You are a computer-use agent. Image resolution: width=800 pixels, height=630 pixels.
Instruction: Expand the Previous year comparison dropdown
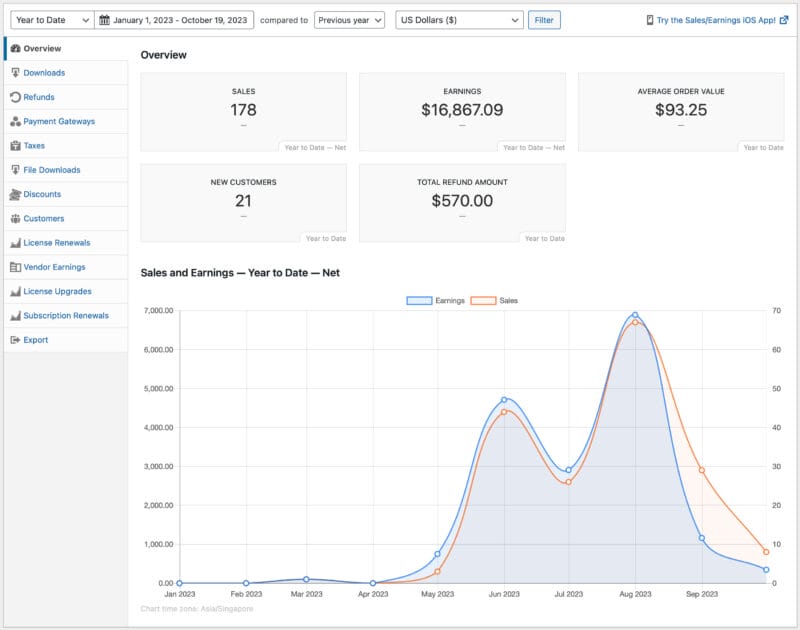(349, 20)
